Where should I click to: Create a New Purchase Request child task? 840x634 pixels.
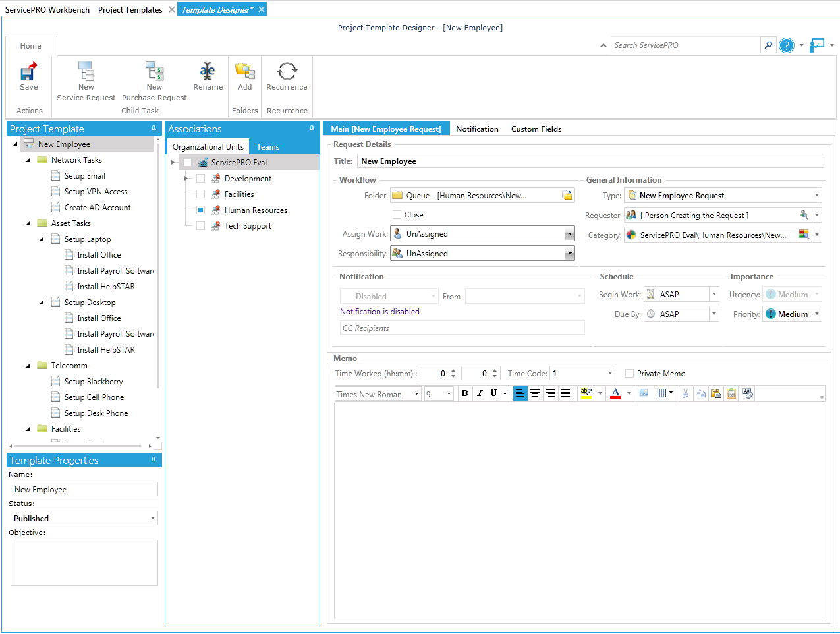coord(154,79)
